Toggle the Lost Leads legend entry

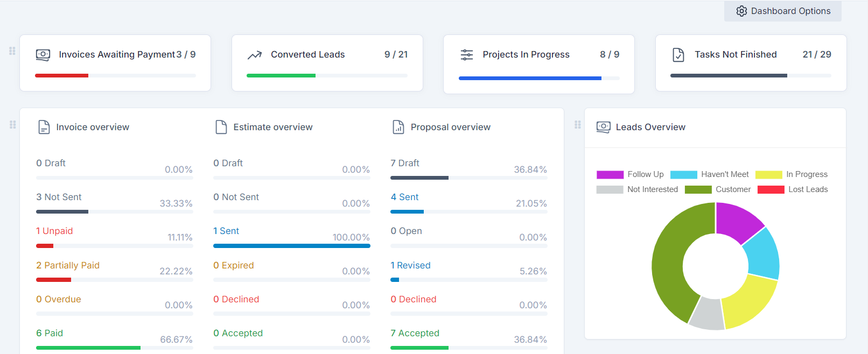click(793, 190)
